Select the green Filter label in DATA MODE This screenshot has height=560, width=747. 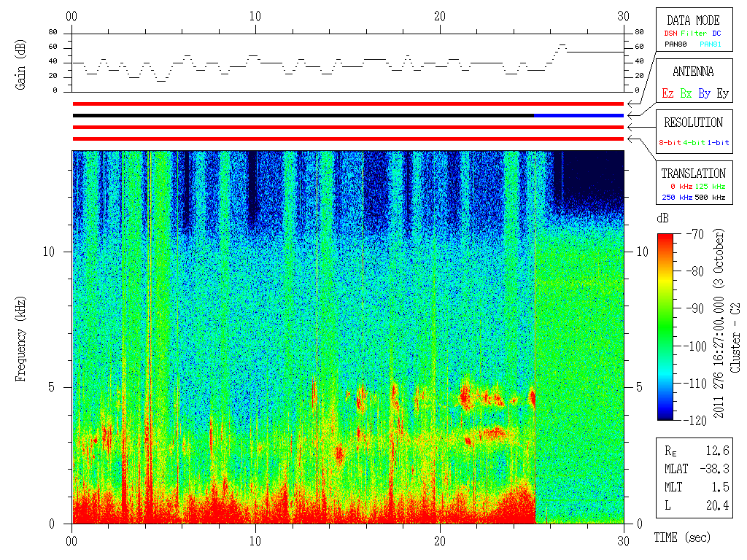(x=694, y=34)
